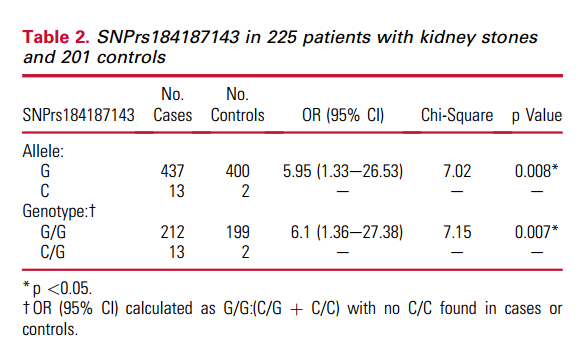
Task: Click the 'p Value' column header
Action: point(537,115)
